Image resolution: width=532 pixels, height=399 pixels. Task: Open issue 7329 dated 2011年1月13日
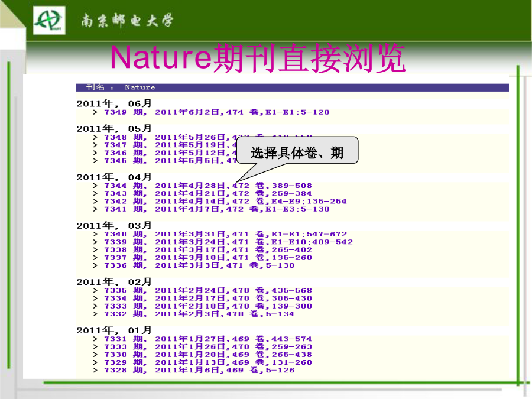point(207,362)
